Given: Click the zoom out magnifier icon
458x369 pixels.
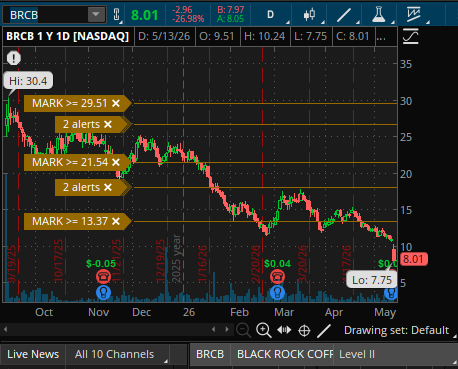Looking at the screenshot, I should pos(243,330).
